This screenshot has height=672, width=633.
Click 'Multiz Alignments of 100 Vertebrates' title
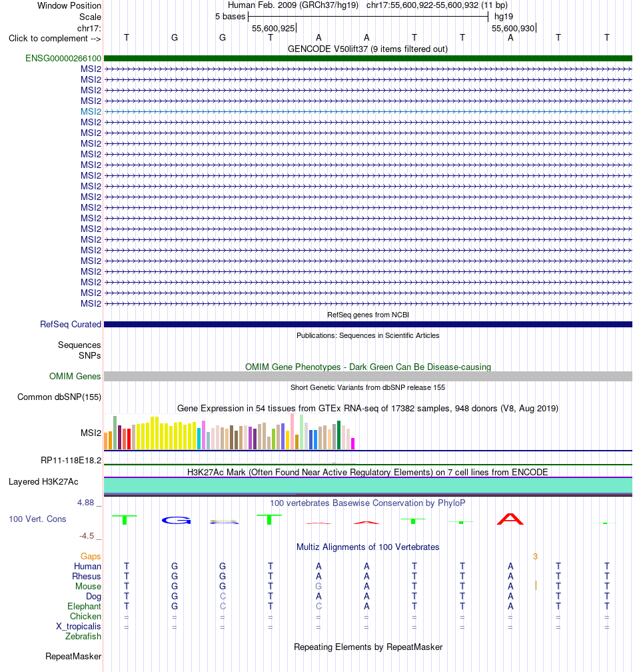368,547
